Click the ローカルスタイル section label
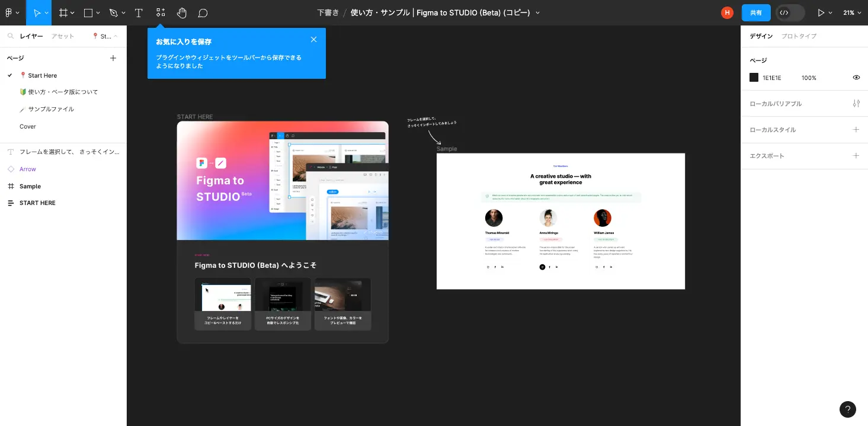Viewport: 868px width, 426px height. [773, 130]
